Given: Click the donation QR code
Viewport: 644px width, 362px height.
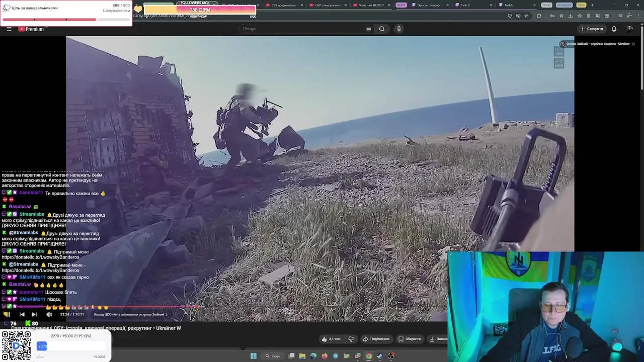Looking at the screenshot, I should tap(16, 345).
